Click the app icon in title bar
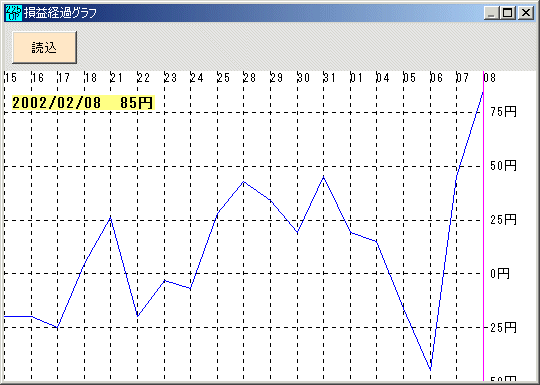This screenshot has height=385, width=540. click(x=14, y=13)
